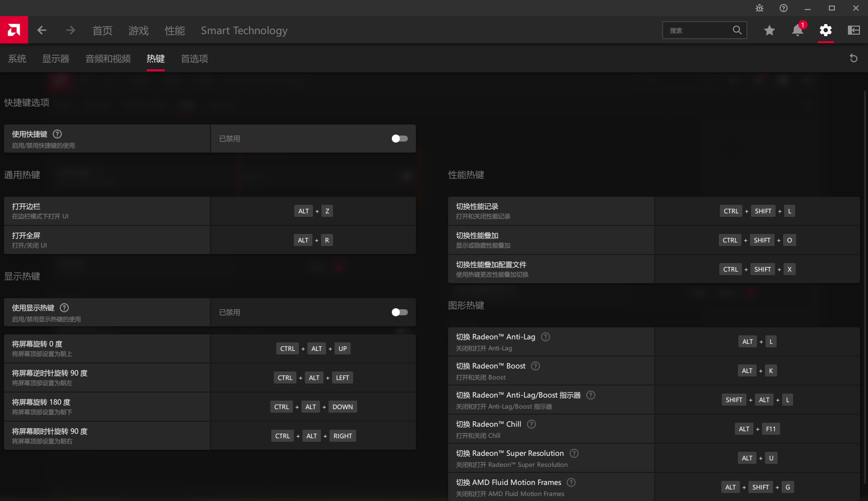
Task: Toggle the sidebar panel icon
Action: point(853,30)
